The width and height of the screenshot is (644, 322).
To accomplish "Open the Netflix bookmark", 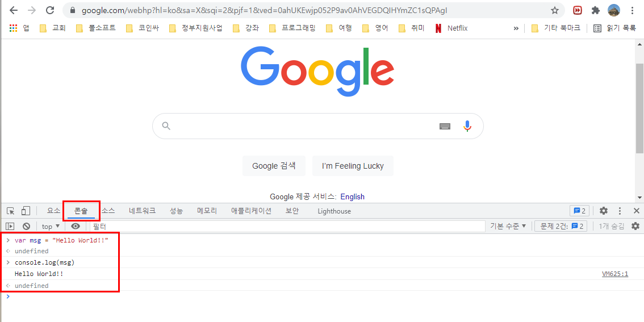I will (451, 28).
